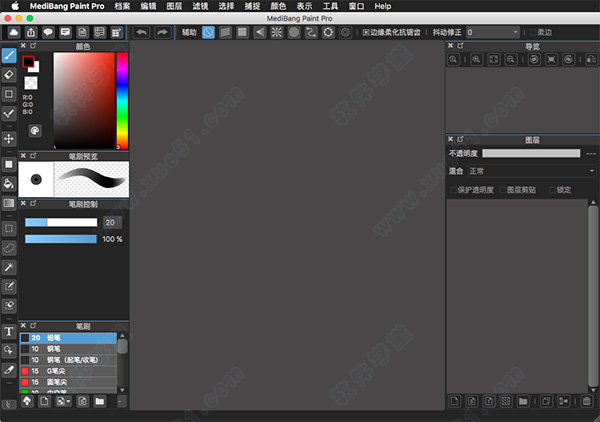600x422 pixels.
Task: Click the speech bubble toolbar icon
Action: tap(48, 33)
